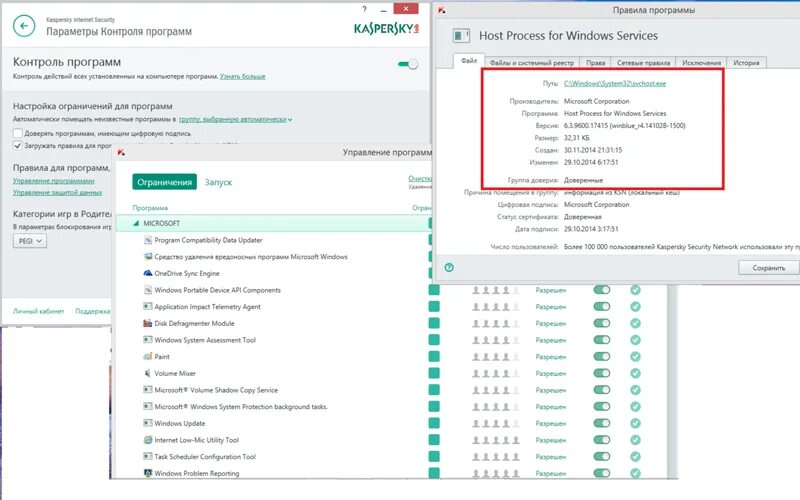Toggle switch for Windows Portable Device API Components
This screenshot has height=500, width=800.
pos(602,290)
